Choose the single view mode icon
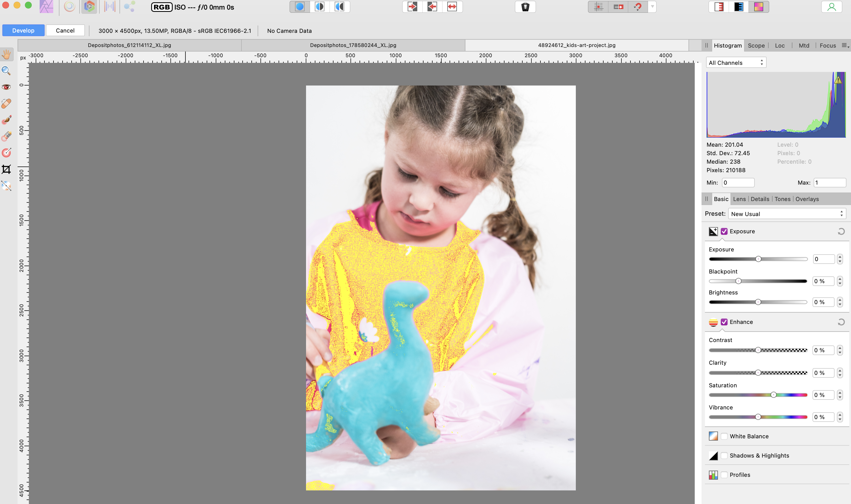851x504 pixels. click(x=300, y=7)
